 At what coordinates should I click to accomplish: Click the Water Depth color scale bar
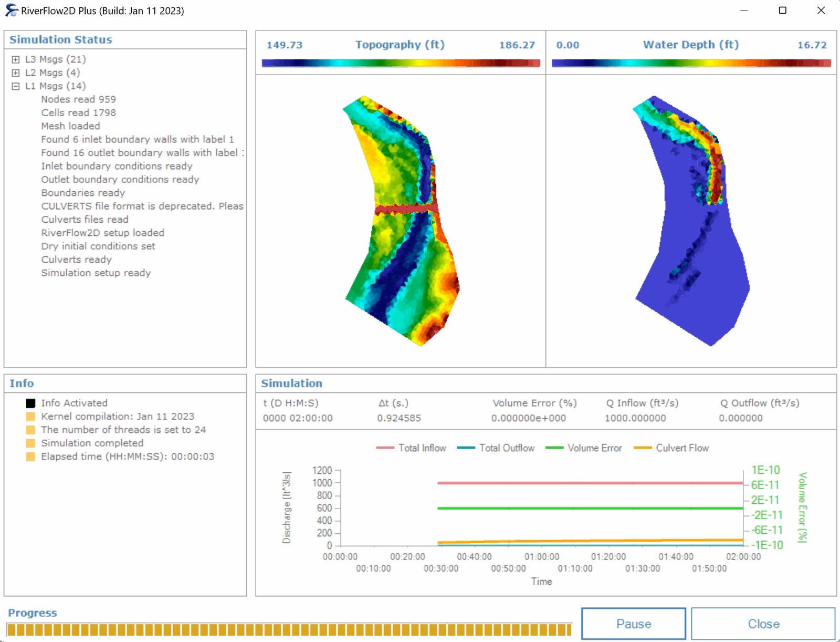pos(691,63)
